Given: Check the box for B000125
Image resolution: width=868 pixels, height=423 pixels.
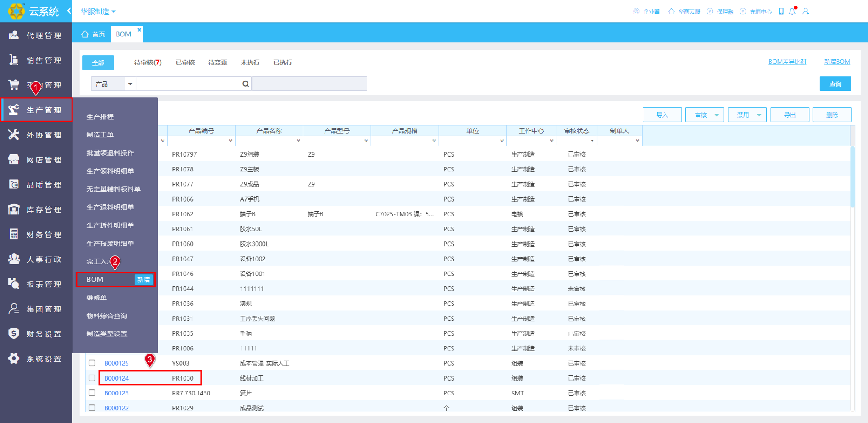Looking at the screenshot, I should (92, 363).
